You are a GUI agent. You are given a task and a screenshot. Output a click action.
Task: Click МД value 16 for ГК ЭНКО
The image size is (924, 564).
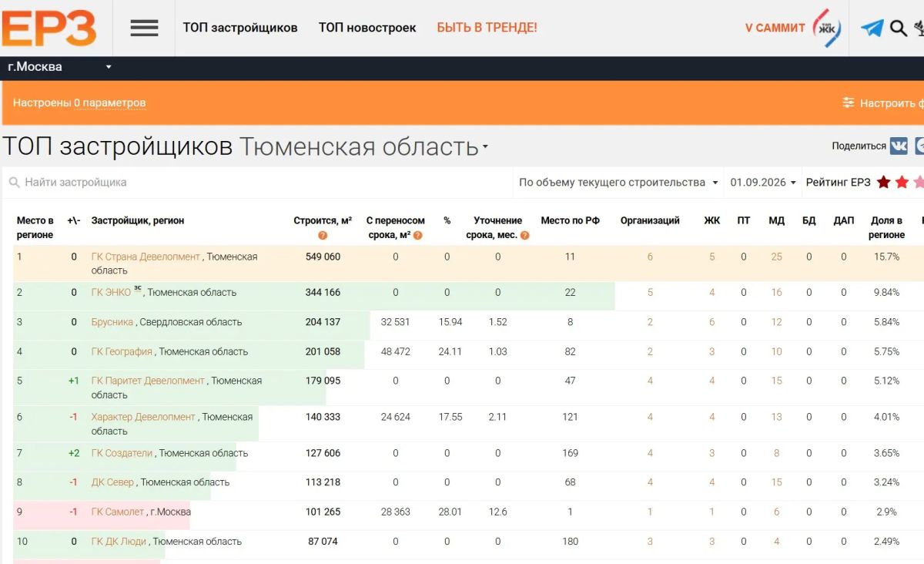coord(776,292)
